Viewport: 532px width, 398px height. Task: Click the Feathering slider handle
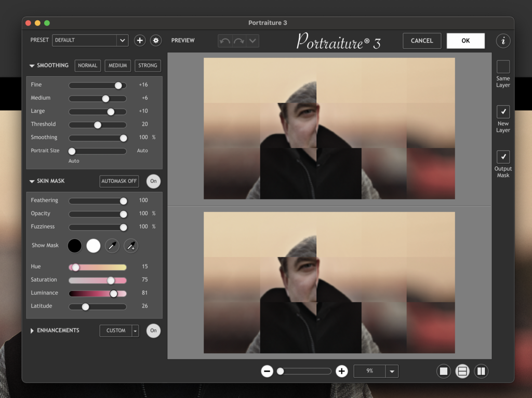coord(123,201)
